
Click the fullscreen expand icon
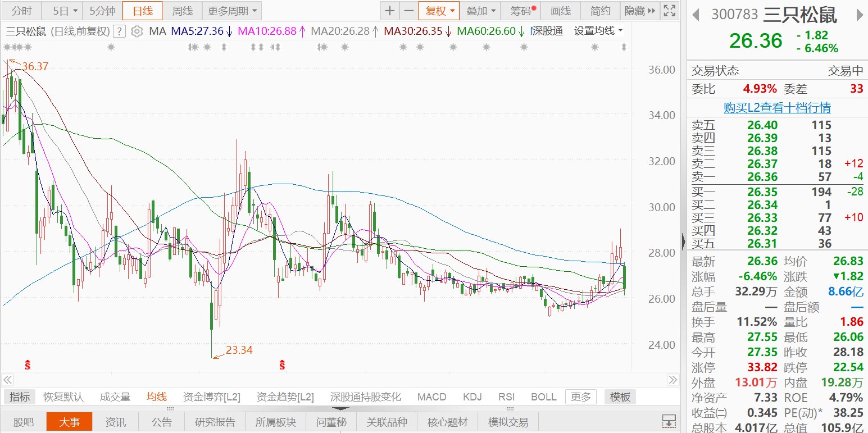tap(669, 11)
